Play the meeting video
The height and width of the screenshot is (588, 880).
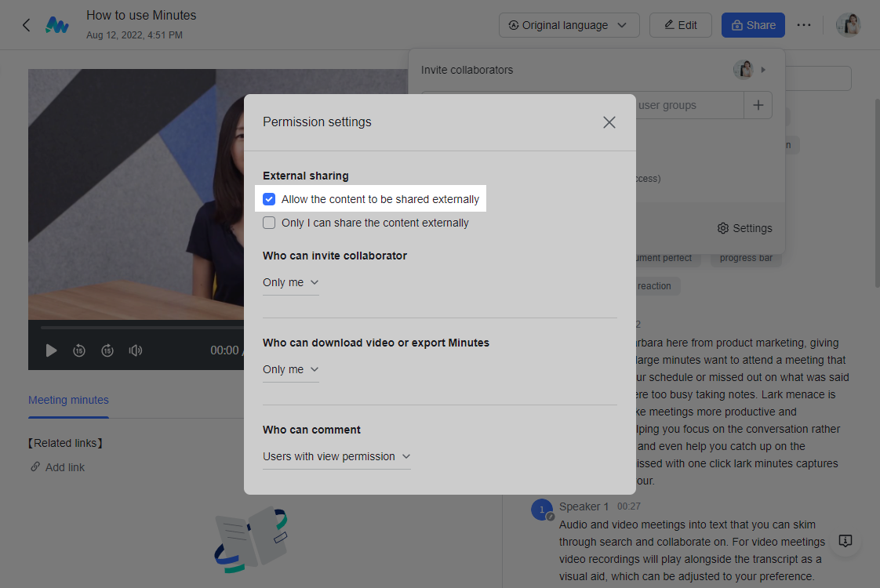(51, 350)
